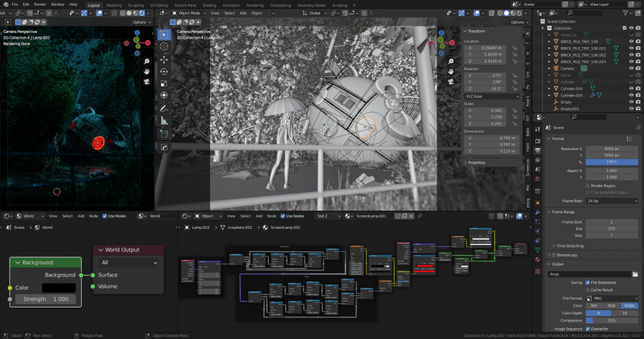
Task: Pick the Measure tool
Action: [x=164, y=121]
